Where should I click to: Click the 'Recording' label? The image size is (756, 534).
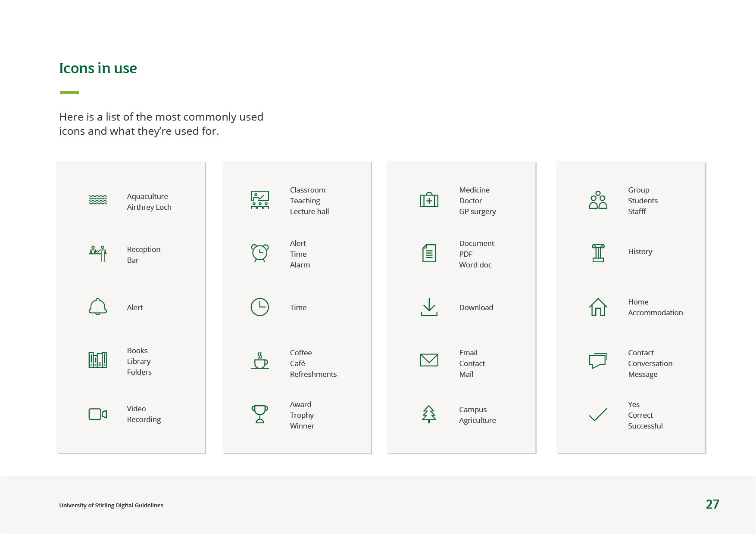tap(144, 419)
